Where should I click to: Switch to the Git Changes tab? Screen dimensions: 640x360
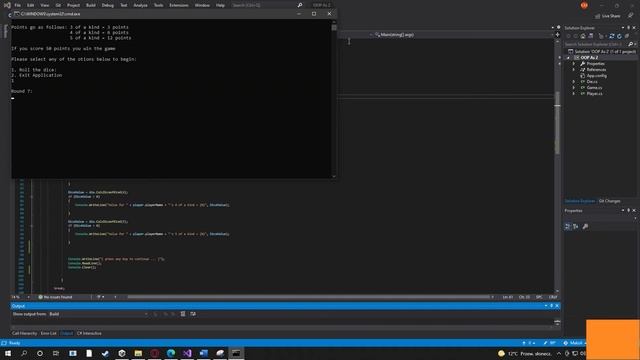pos(609,201)
